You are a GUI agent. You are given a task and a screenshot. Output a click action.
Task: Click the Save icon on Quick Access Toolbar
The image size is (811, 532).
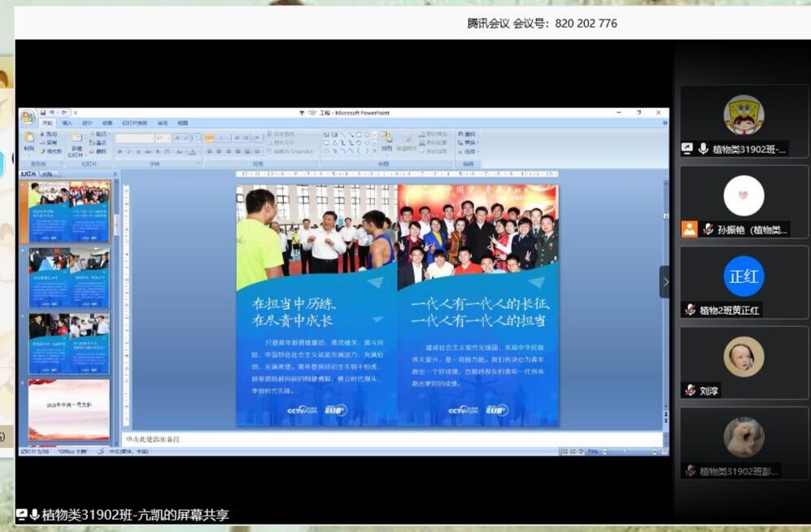(44, 111)
